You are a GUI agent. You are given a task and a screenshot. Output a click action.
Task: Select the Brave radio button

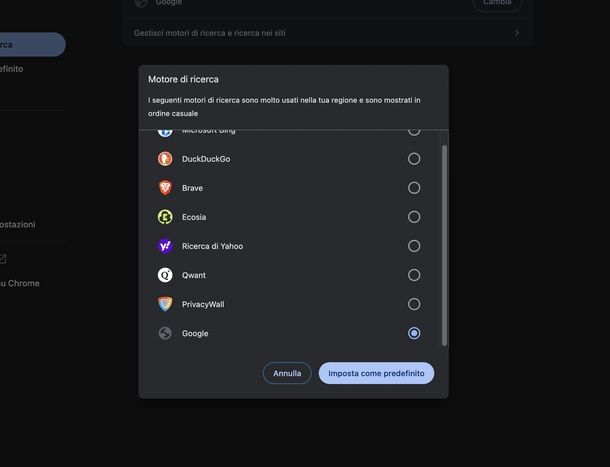click(x=414, y=188)
